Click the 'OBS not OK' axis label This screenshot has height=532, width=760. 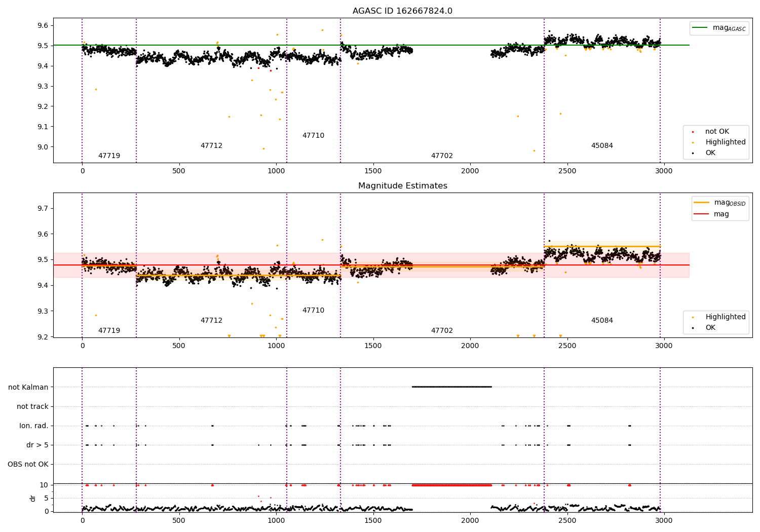[28, 465]
